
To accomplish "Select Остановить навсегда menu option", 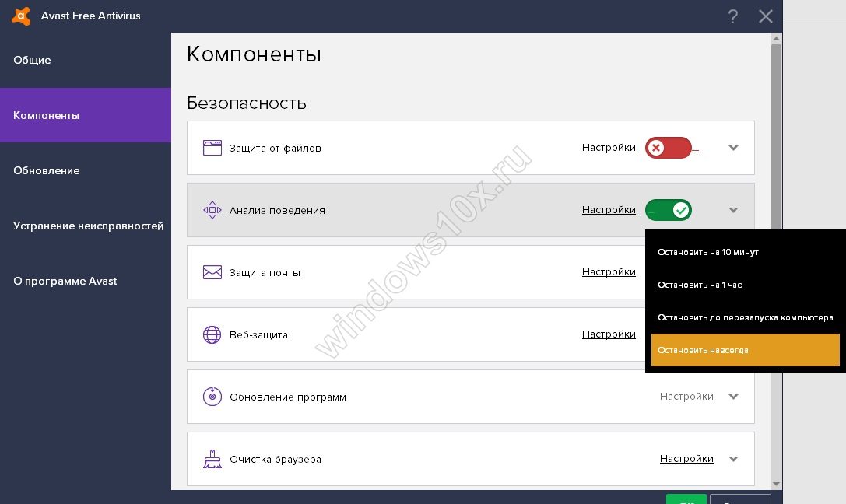I will [x=745, y=350].
